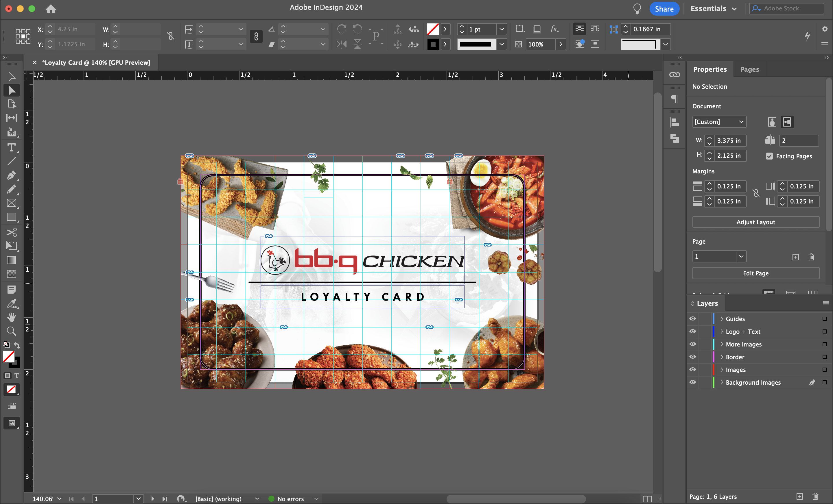Select the Type tool

(12, 148)
